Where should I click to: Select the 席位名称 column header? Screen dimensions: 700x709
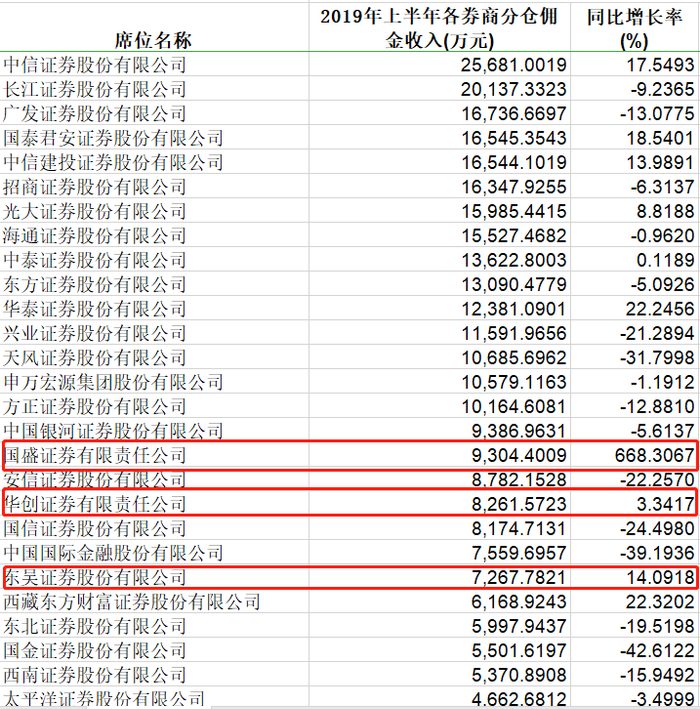tap(153, 41)
